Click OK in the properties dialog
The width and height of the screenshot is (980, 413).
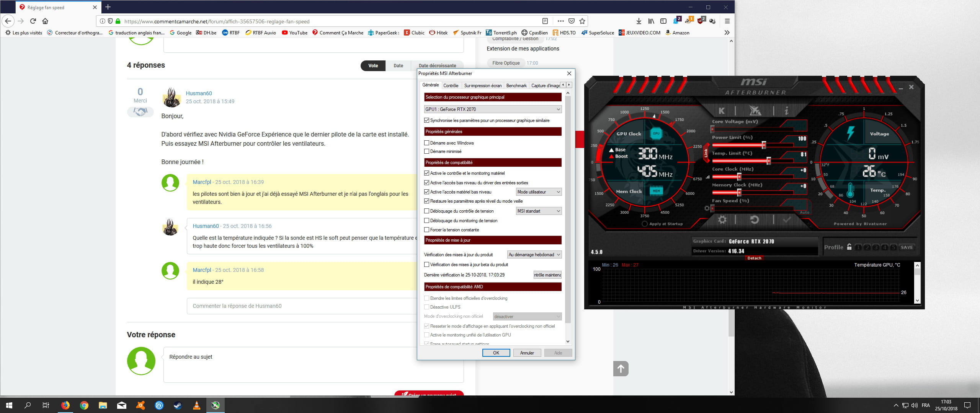(496, 353)
